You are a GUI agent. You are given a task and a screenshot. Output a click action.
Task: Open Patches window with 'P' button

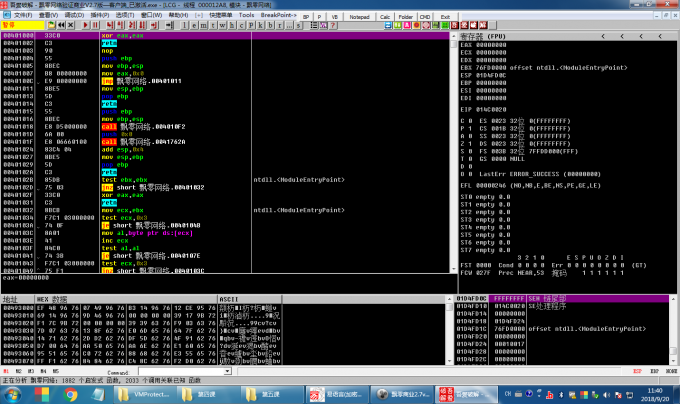point(251,25)
